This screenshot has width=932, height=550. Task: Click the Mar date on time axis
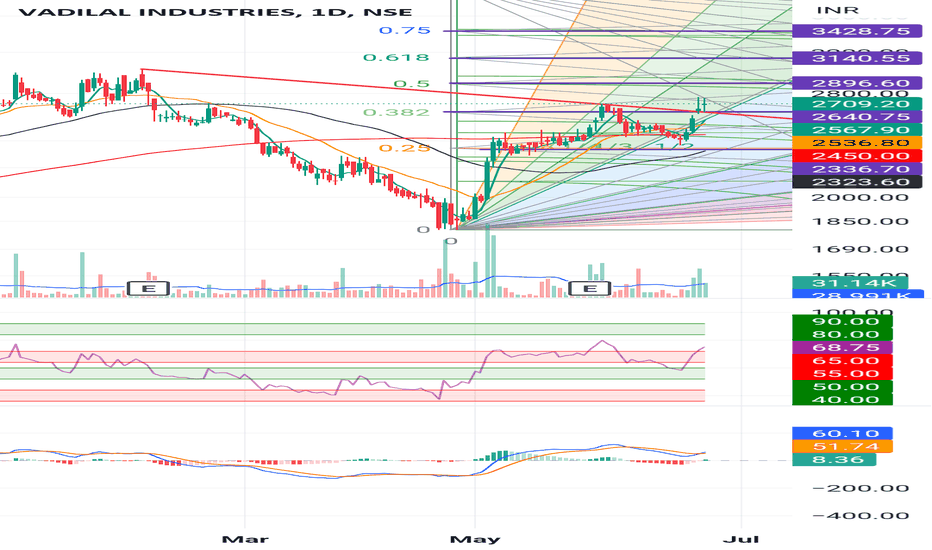245,539
